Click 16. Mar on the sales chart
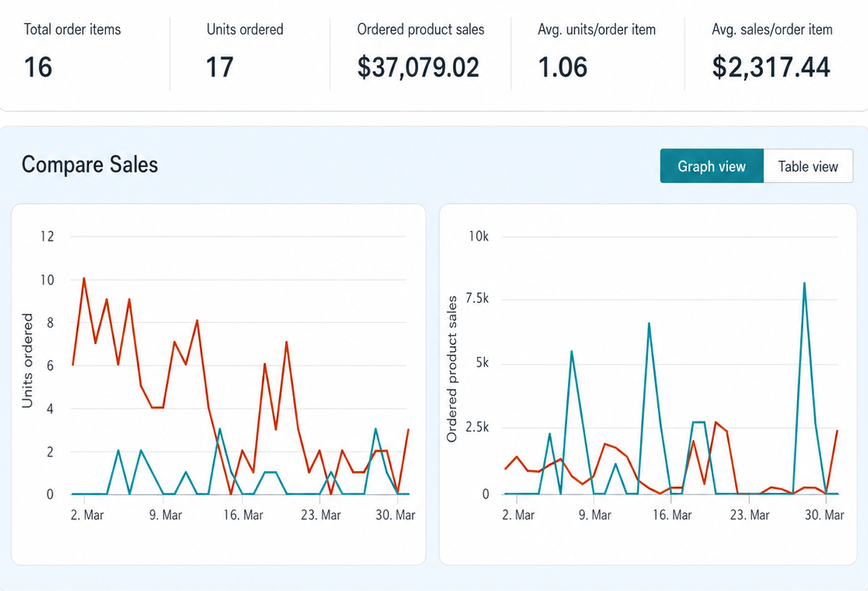Image resolution: width=868 pixels, height=591 pixels. (x=672, y=515)
